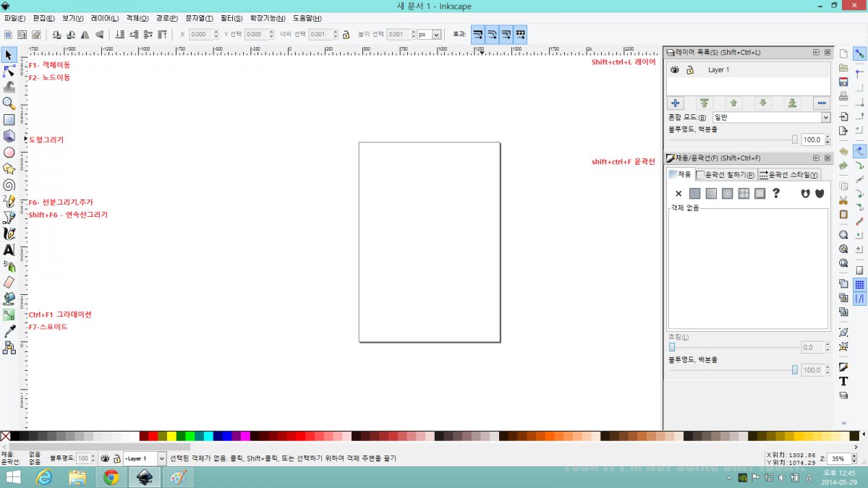Select the Ellipse circle tool
Screen dimensions: 868x488
(9, 153)
